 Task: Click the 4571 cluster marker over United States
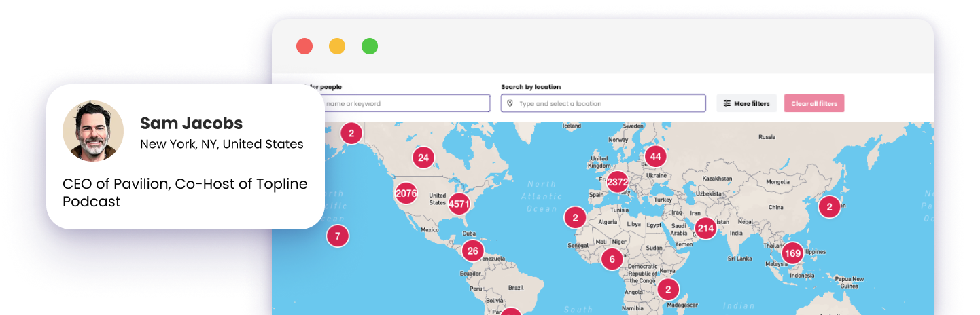pos(459,203)
